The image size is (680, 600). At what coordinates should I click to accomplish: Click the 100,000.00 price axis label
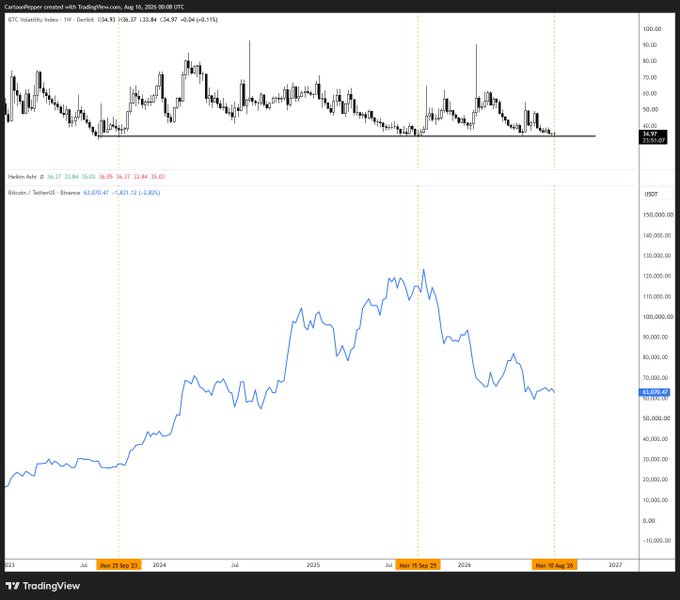[x=658, y=317]
